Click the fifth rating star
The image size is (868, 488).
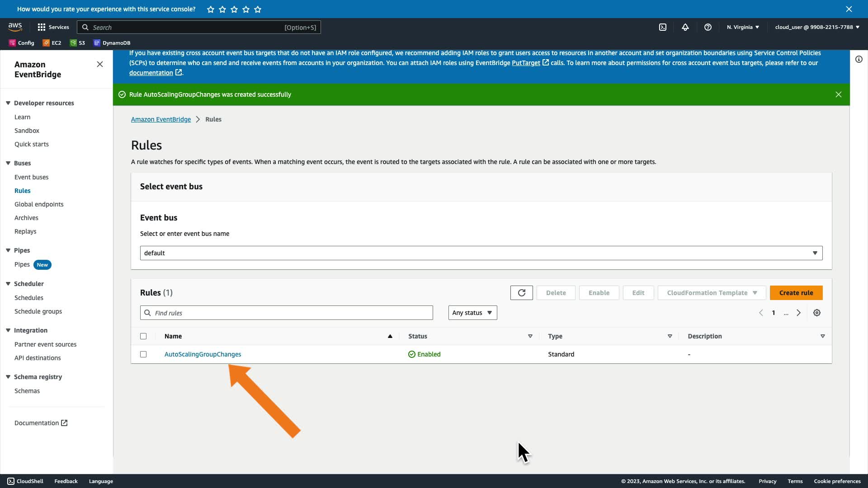pyautogui.click(x=258, y=9)
